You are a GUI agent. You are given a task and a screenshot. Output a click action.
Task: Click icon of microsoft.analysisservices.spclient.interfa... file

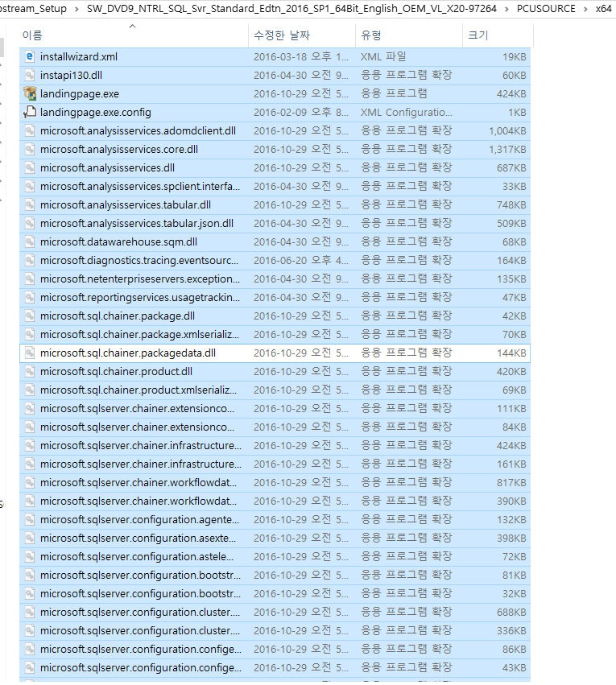point(30,186)
